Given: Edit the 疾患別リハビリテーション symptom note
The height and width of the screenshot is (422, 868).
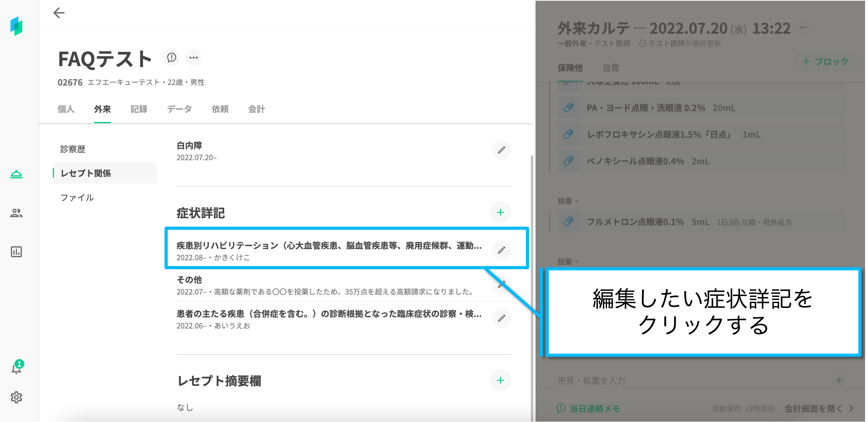Looking at the screenshot, I should 501,250.
